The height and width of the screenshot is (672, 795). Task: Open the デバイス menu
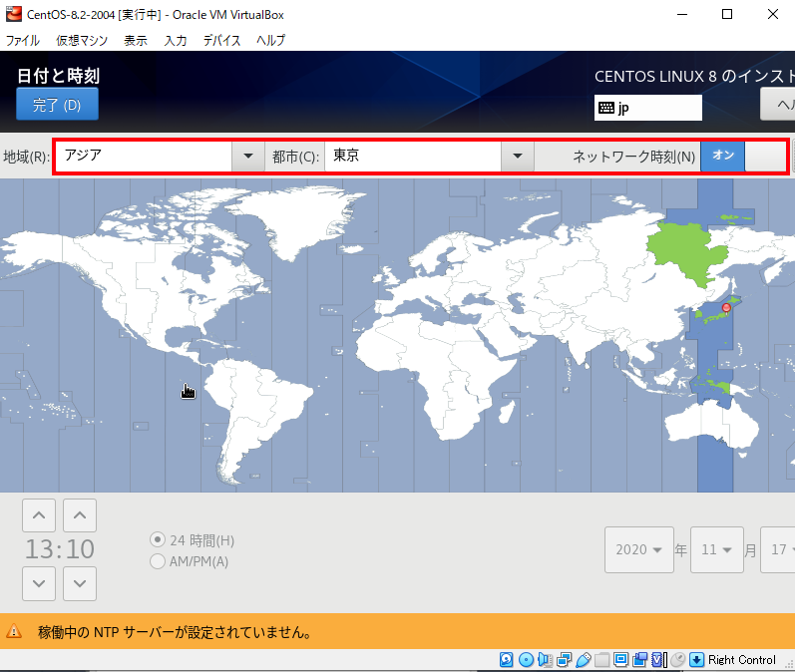click(221, 40)
